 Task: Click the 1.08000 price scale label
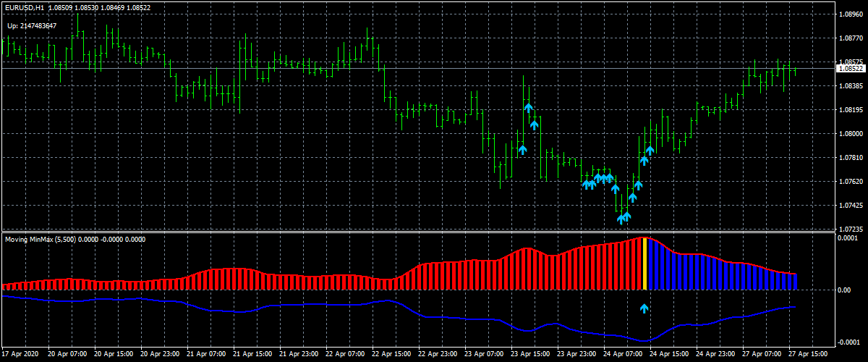[x=851, y=133]
